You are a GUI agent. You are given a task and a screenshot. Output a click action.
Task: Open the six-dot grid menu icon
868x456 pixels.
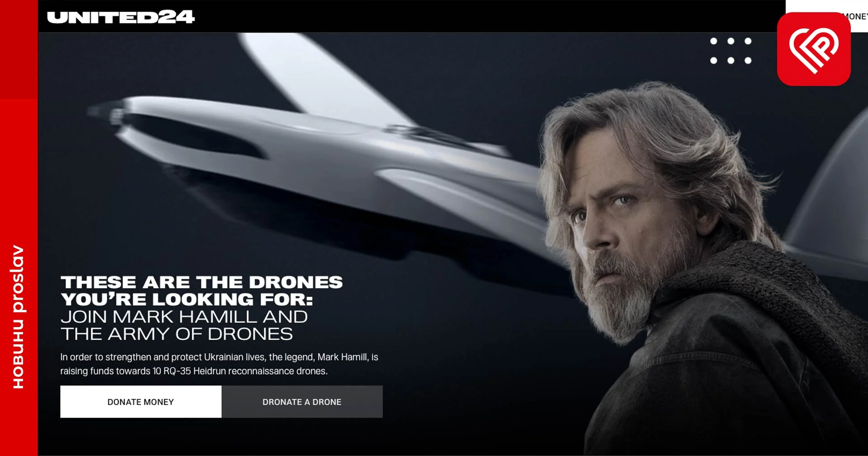(731, 51)
